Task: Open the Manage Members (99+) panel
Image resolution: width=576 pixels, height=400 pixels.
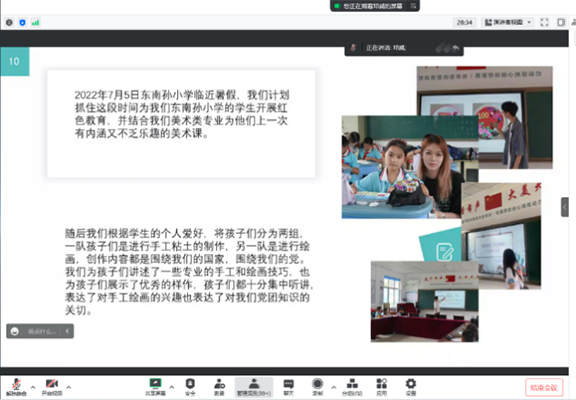Action: (x=254, y=387)
